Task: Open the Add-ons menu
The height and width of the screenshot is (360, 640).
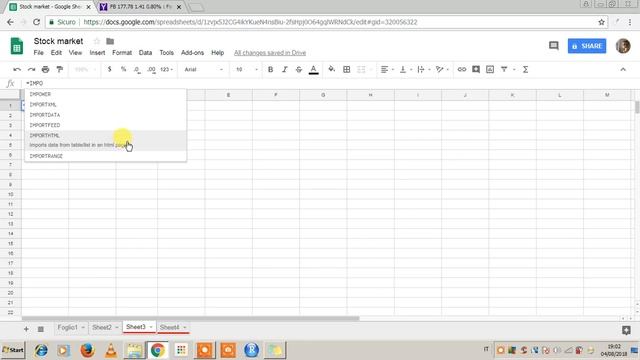Action: point(192,53)
